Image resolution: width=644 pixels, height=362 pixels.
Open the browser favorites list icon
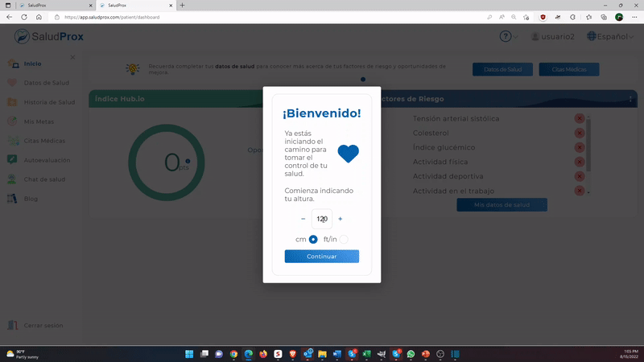pos(588,17)
